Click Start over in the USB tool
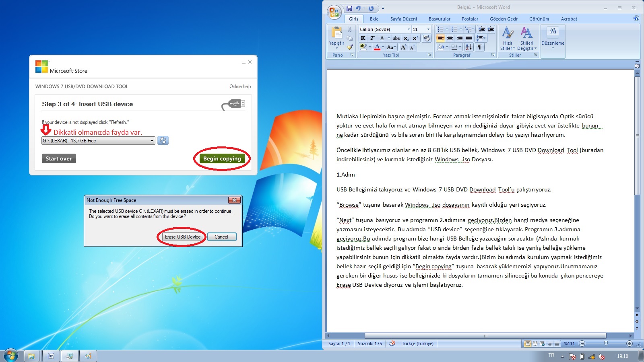Screen dimensions: 644x362 (x=59, y=158)
